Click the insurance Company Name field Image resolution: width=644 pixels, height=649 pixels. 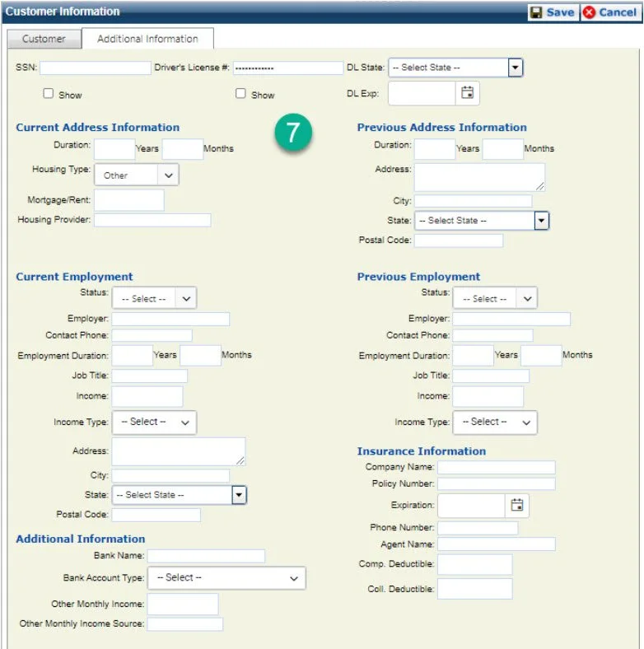point(497,467)
